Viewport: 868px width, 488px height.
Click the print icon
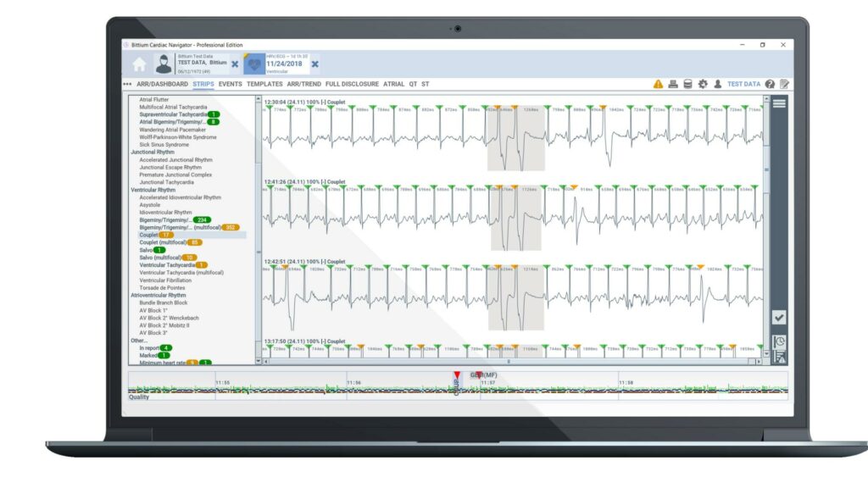click(x=672, y=84)
